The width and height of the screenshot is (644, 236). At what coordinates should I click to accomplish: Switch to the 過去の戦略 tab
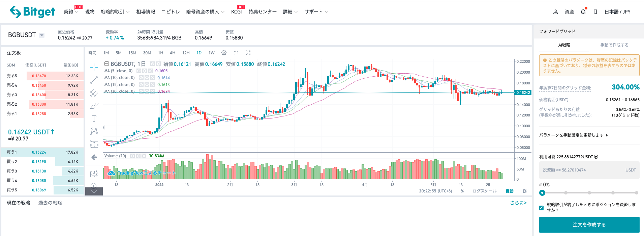[50, 203]
